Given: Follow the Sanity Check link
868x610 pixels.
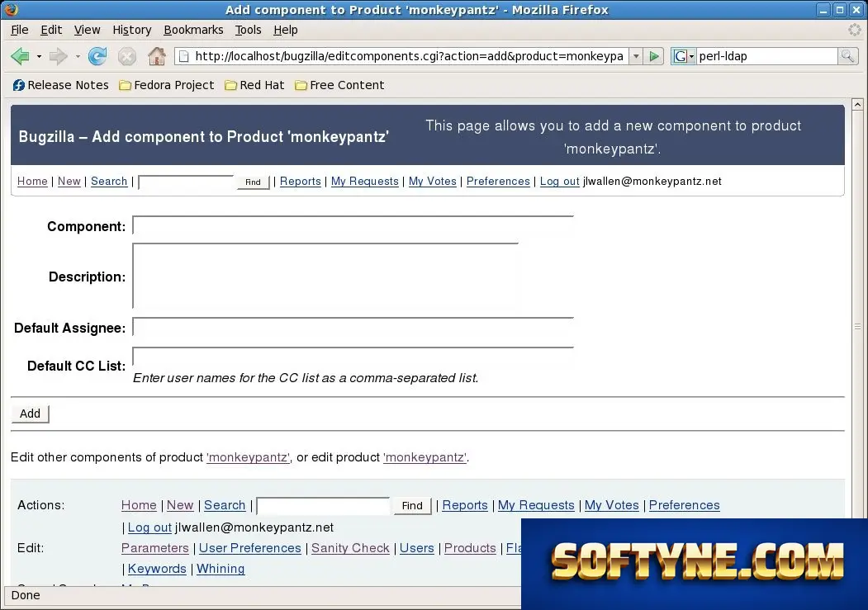Looking at the screenshot, I should [x=350, y=548].
